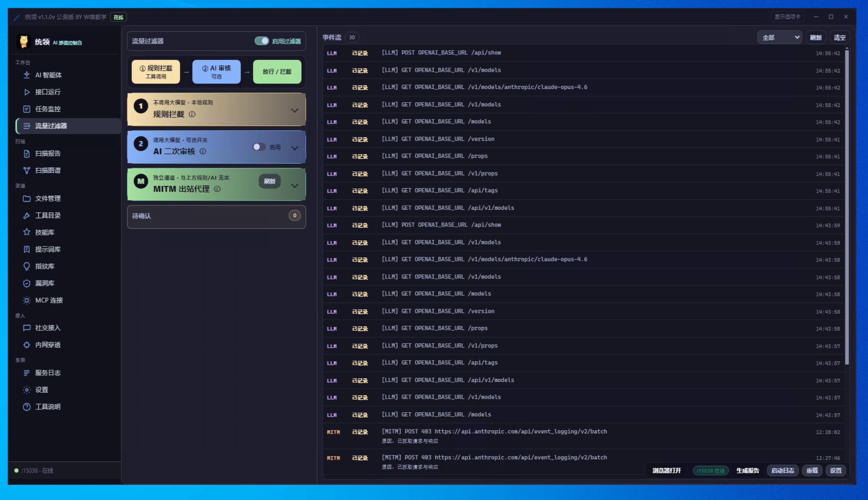Enable the AI 二次审核 switch
The height and width of the screenshot is (500, 868).
[259, 147]
